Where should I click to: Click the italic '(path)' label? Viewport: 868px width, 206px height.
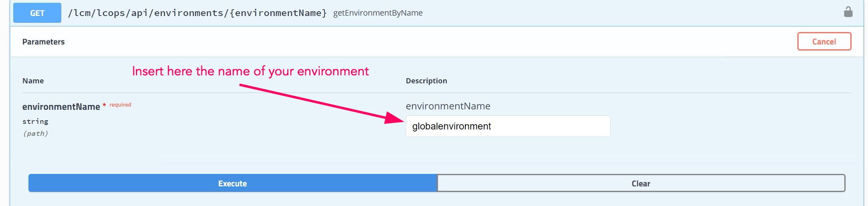point(35,133)
